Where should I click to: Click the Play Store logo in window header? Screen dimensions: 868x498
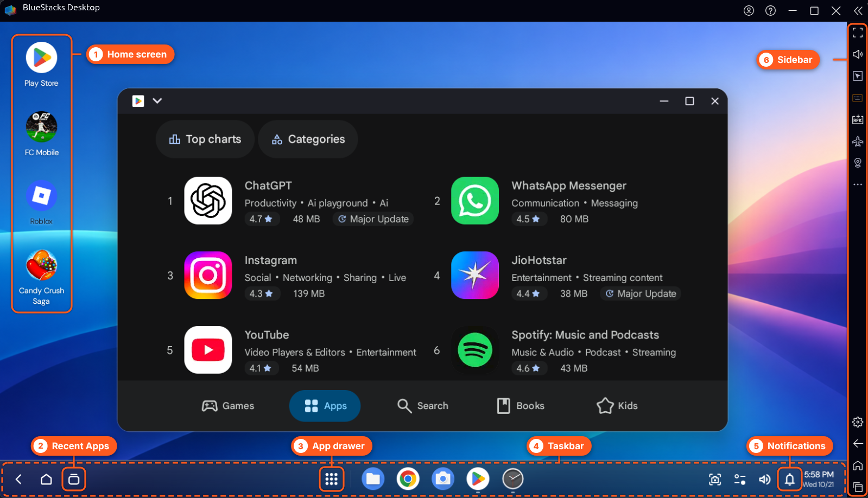138,101
